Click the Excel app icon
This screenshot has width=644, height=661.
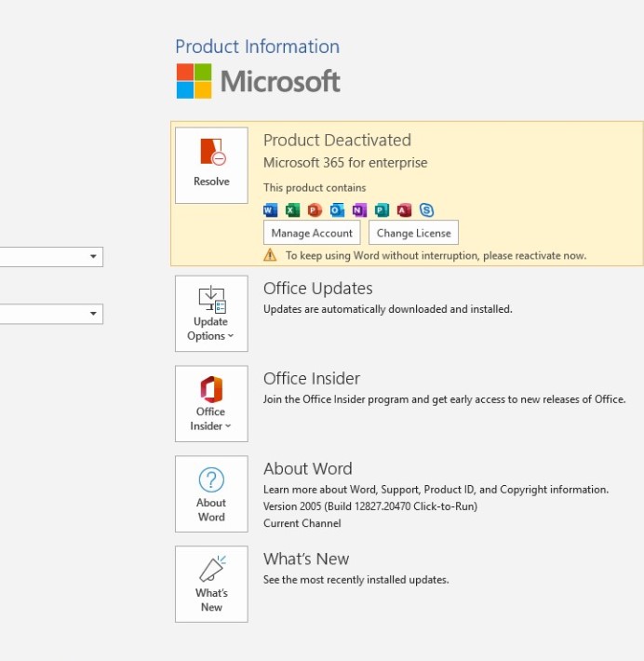pyautogui.click(x=292, y=209)
